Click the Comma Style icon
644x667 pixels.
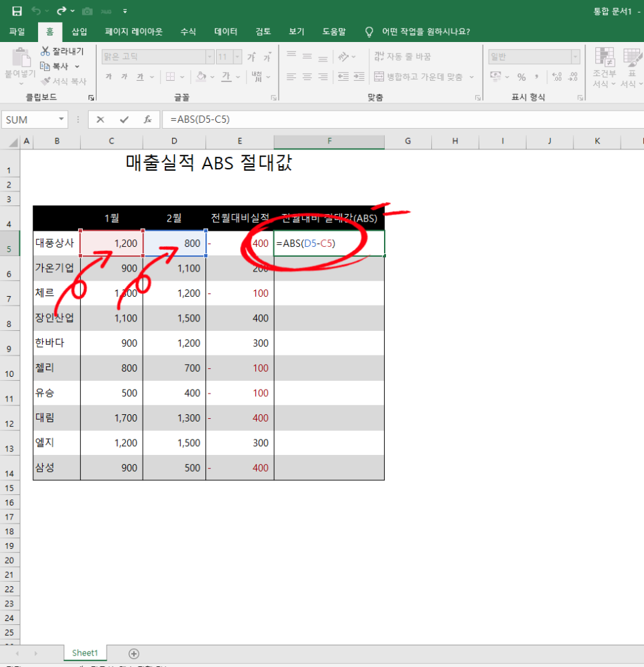[537, 77]
